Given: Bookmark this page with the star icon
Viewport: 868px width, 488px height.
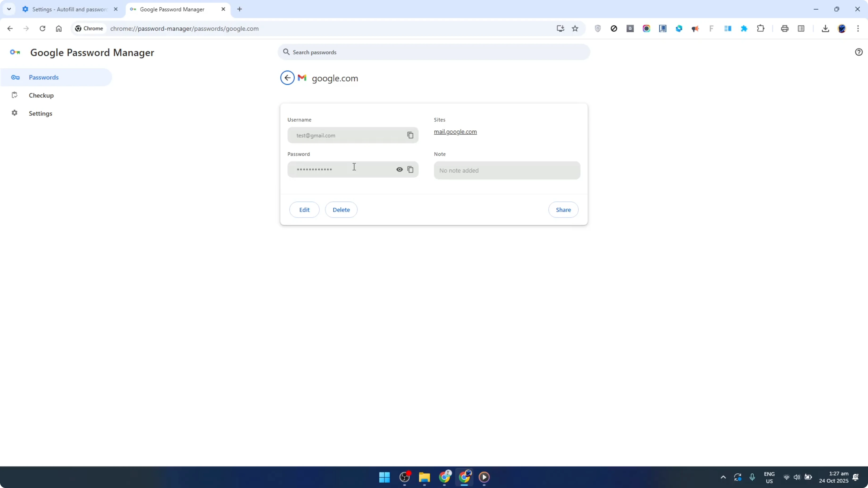Looking at the screenshot, I should click(575, 29).
